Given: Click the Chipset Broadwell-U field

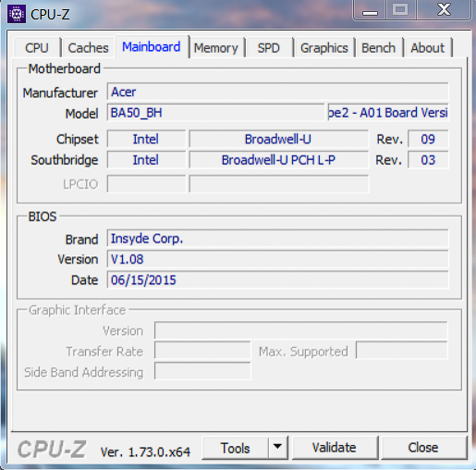Looking at the screenshot, I should point(279,139).
